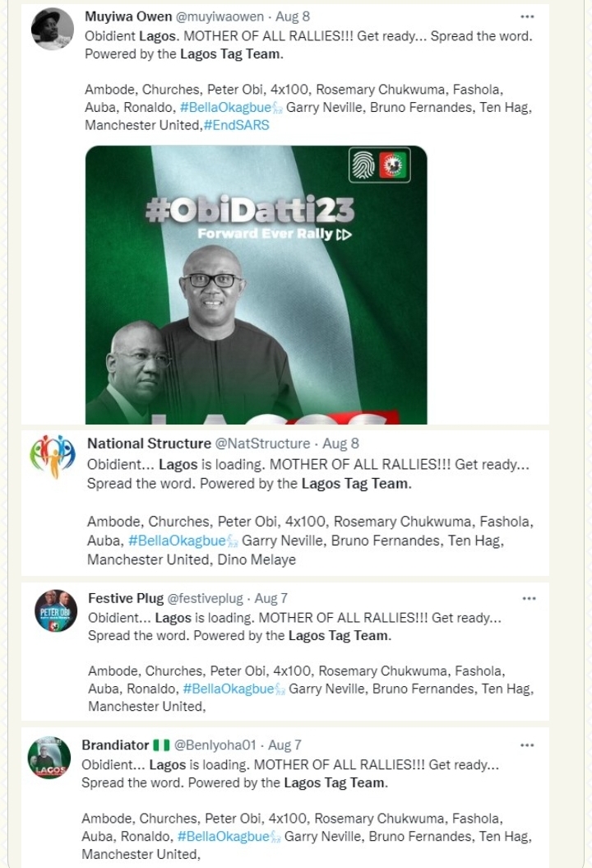Screen dimensions: 592x868
Task: Click #BellaOkagbue hashtag in Muyiwa Owen's tweet
Action: pyautogui.click(x=219, y=108)
